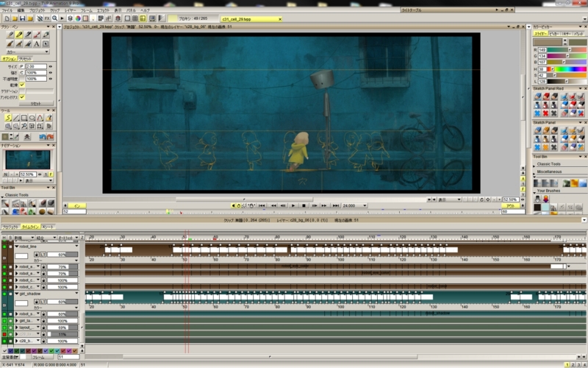Click the color wheel icon in the toolbar
Viewport: 588px width, 368px height.
coord(78,18)
